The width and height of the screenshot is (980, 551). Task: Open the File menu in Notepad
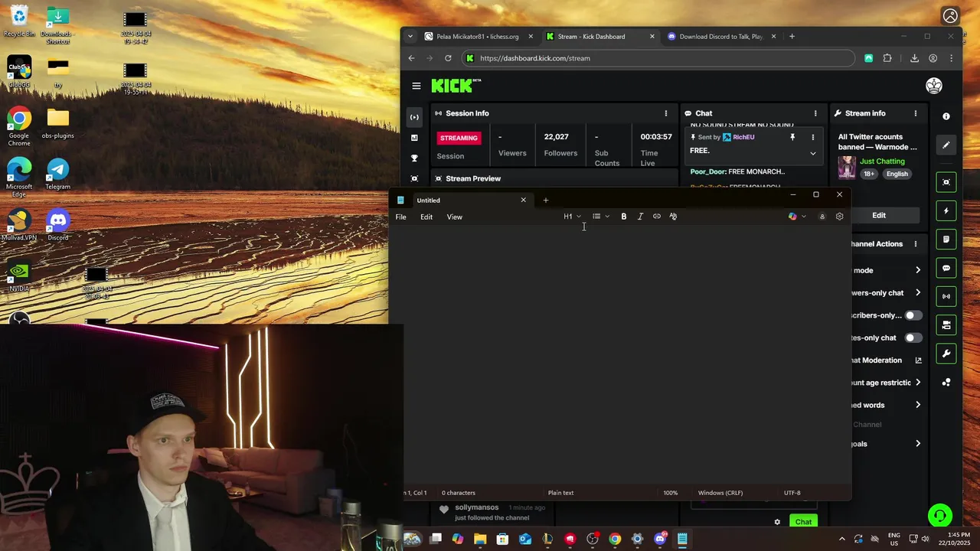pyautogui.click(x=400, y=217)
